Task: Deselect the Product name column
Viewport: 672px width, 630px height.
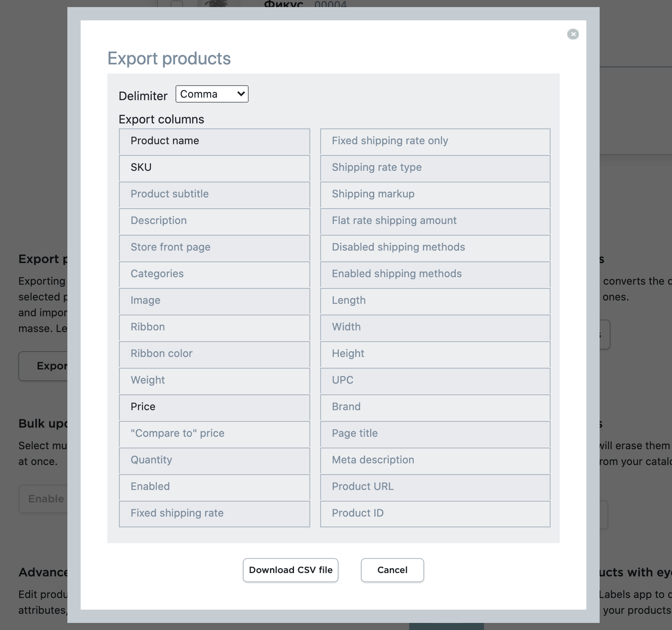Action: tap(214, 141)
